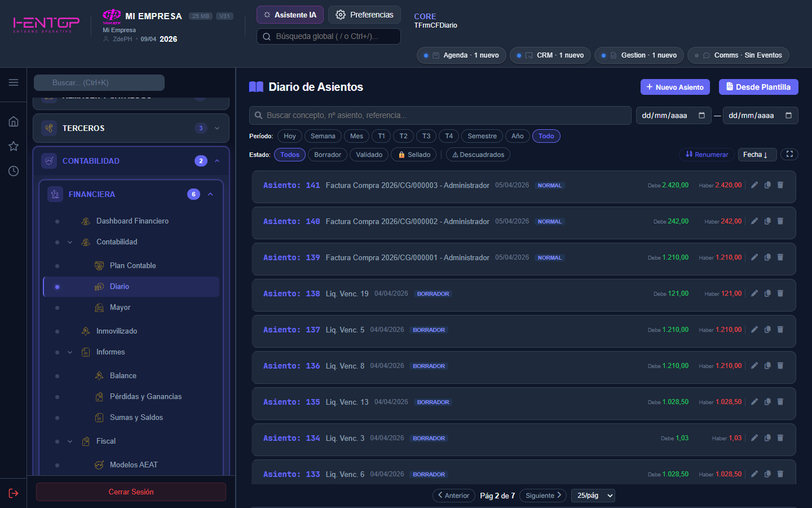Click the journal search concept input field
This screenshot has height=508, width=812.
[x=440, y=115]
